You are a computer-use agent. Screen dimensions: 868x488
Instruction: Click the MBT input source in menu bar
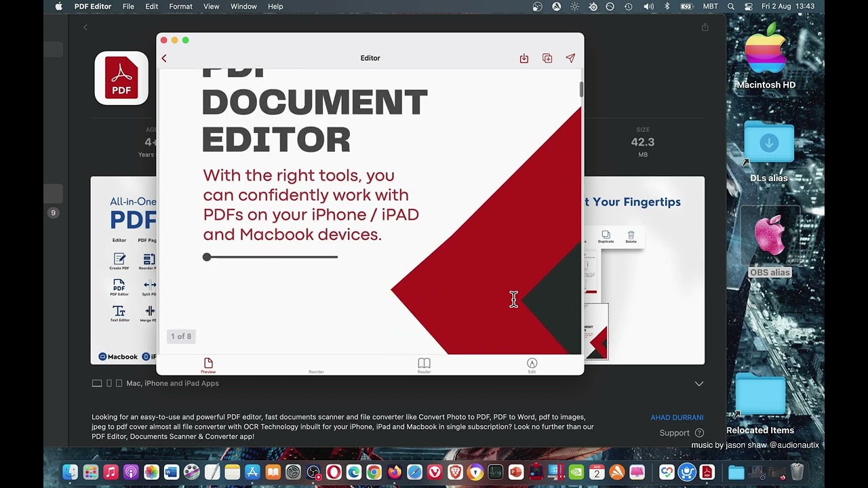[710, 6]
